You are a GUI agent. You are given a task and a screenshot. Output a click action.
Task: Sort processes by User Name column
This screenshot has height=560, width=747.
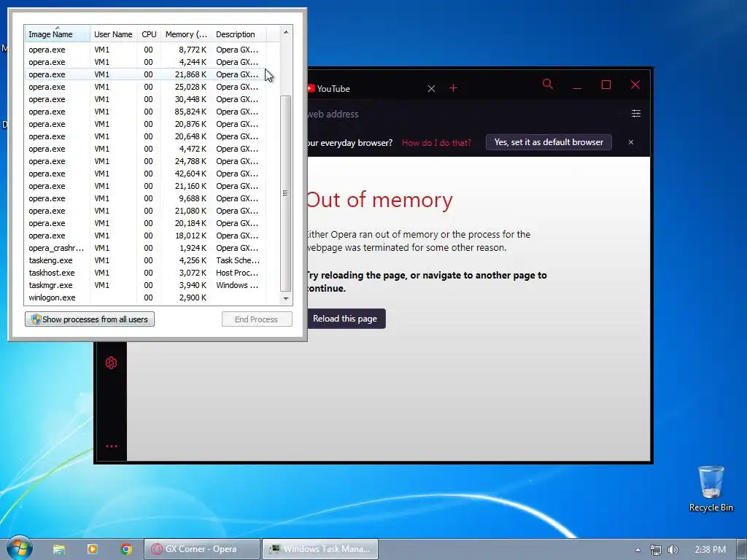click(113, 34)
